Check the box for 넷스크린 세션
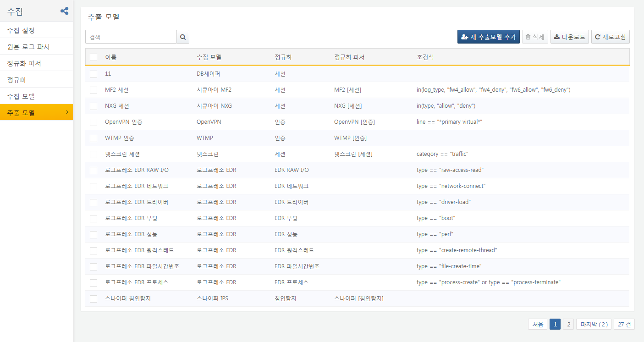Viewport: 644px width, 342px height. pyautogui.click(x=94, y=154)
